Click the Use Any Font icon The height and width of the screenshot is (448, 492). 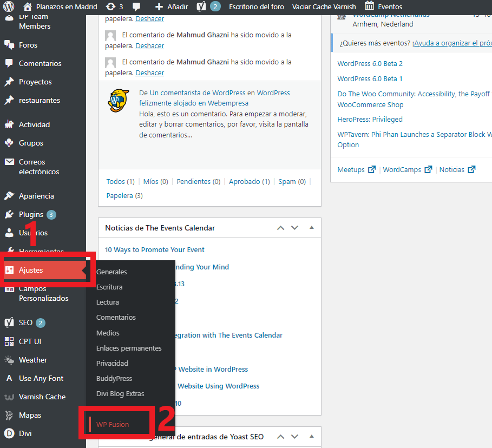pyautogui.click(x=9, y=378)
